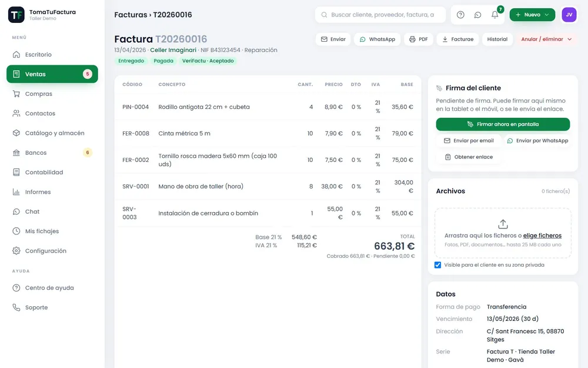The image size is (588, 368).
Task: Click the Mis fichajes clock icon
Action: pyautogui.click(x=16, y=231)
